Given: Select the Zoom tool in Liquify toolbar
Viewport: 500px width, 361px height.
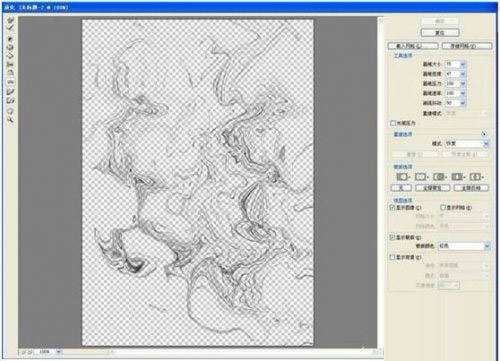Looking at the screenshot, I should [x=11, y=120].
